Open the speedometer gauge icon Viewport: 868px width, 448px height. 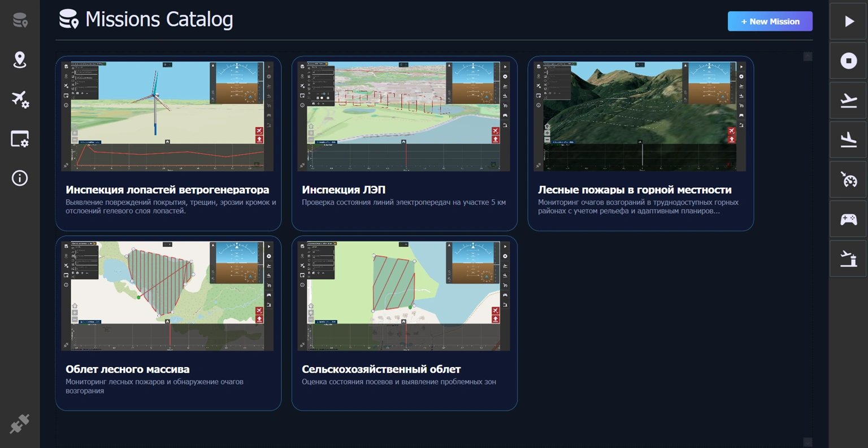[x=848, y=179]
